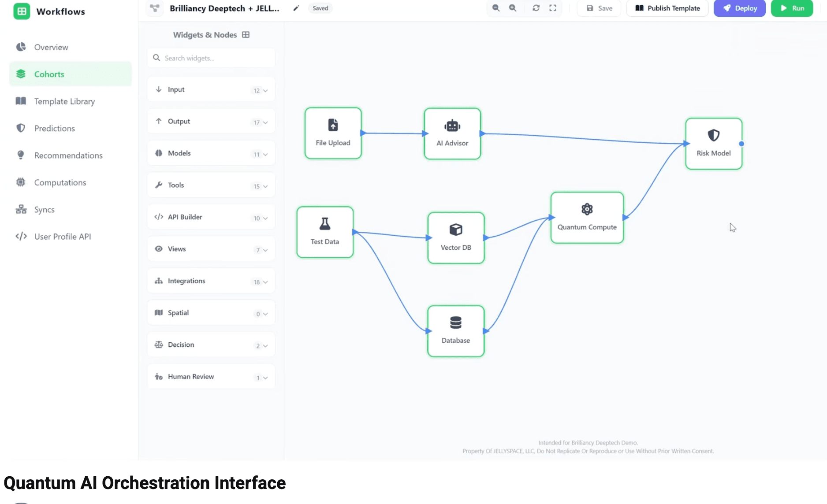Select the AI Advisor robot node
Screen dimensions: 827x504
point(452,134)
